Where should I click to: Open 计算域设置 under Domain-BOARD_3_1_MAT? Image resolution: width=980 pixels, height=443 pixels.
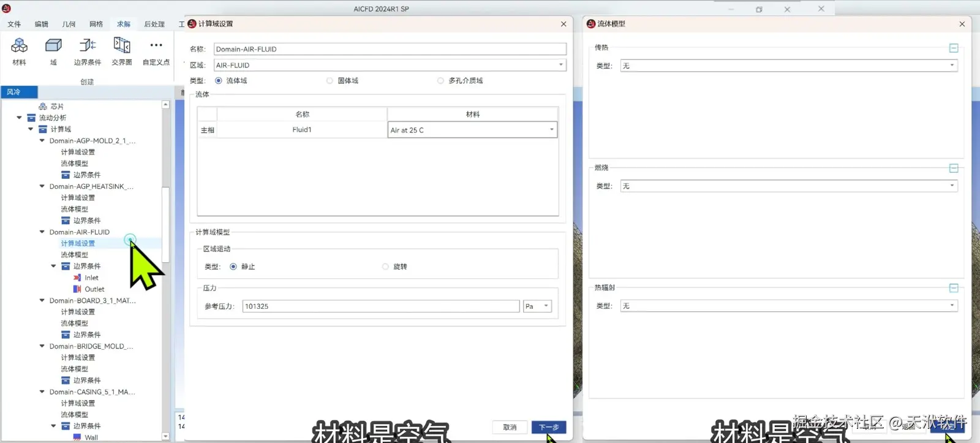(x=78, y=312)
